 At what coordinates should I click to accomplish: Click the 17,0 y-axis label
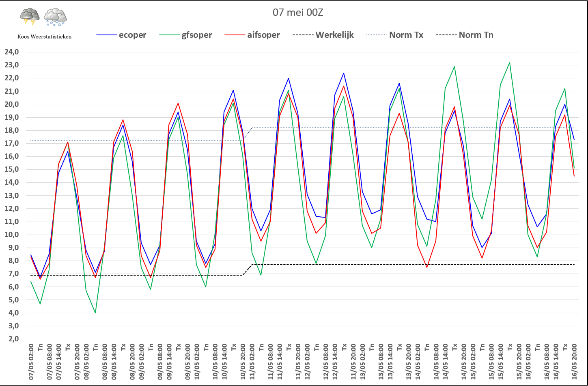pos(11,143)
